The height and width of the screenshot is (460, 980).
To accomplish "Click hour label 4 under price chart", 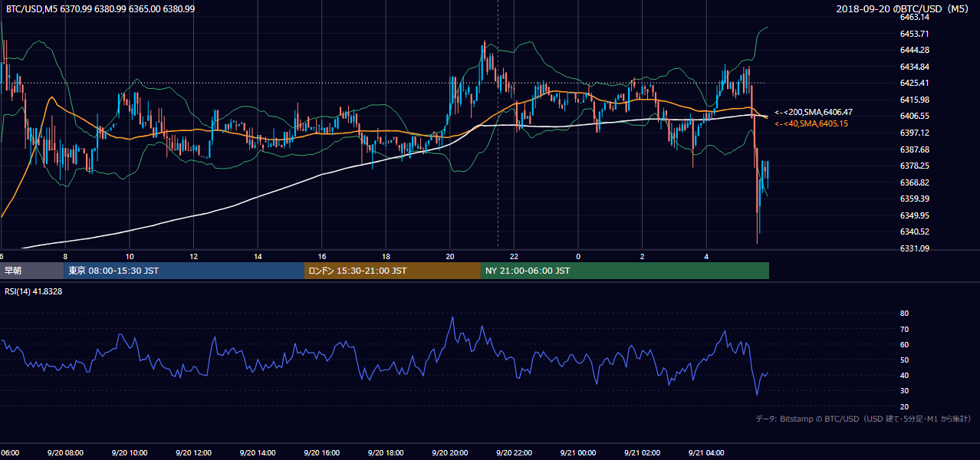I will pos(706,257).
